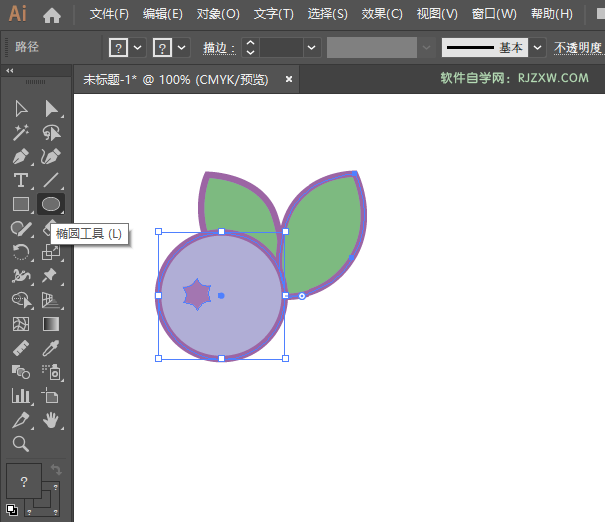The image size is (605, 522).
Task: Choose the Pen tool
Action: tap(21, 156)
